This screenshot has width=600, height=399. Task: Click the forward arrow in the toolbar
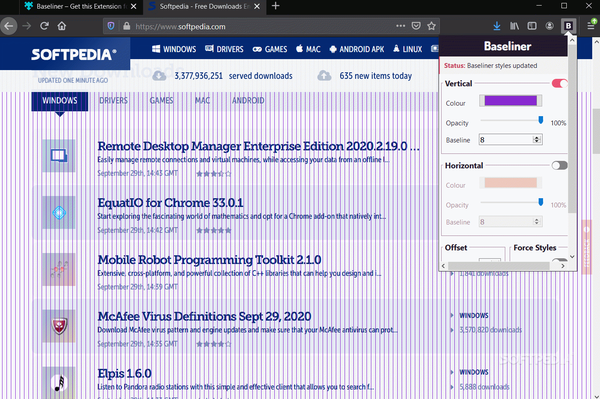[x=26, y=26]
